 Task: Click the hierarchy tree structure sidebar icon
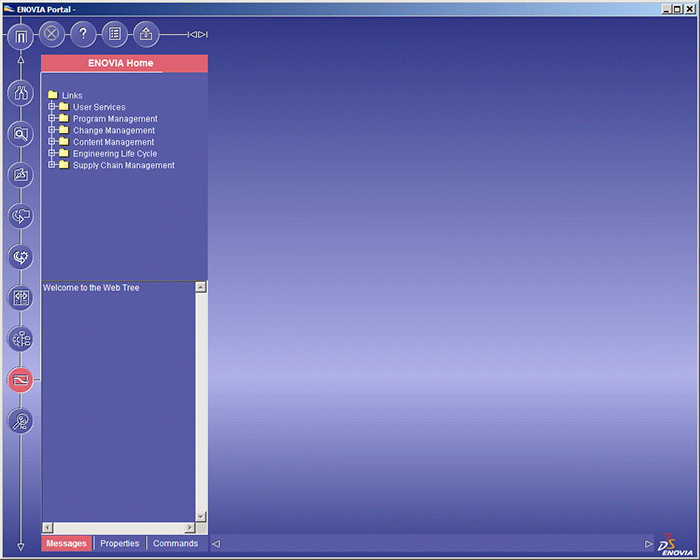(x=21, y=339)
